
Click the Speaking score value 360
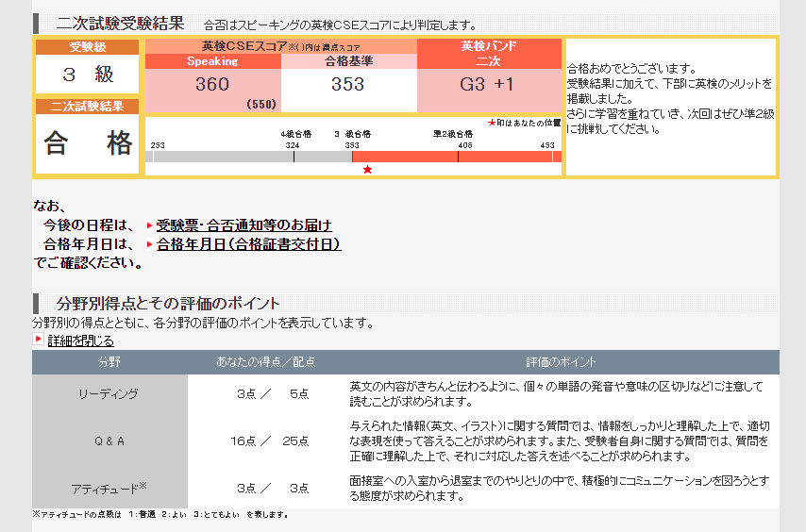(212, 85)
